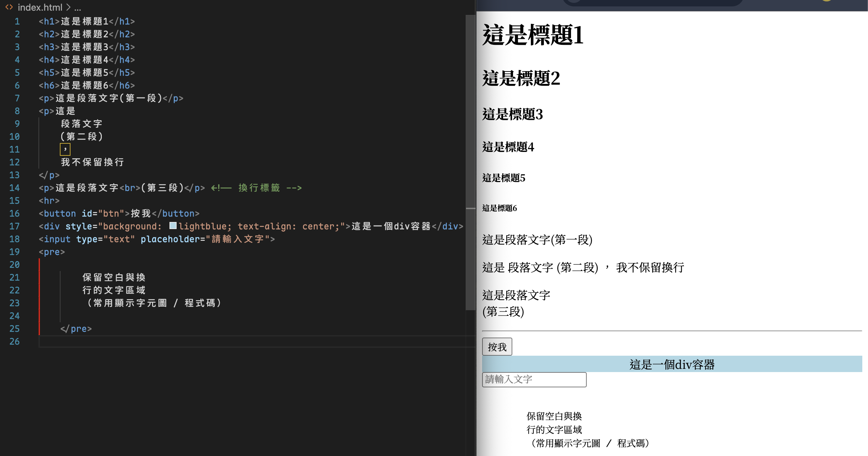Place cursor on the hr tag line
This screenshot has height=456, width=868.
click(49, 201)
